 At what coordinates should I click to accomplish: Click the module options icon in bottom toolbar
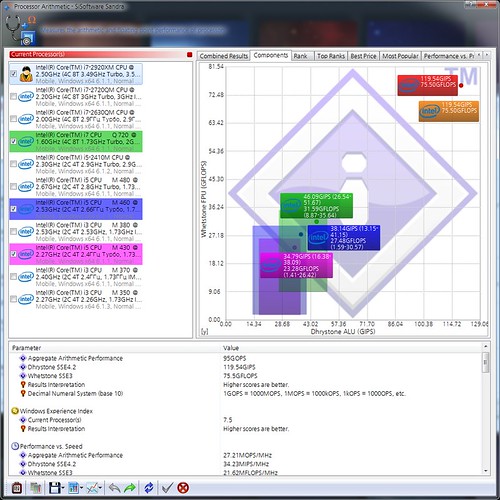tap(17, 488)
